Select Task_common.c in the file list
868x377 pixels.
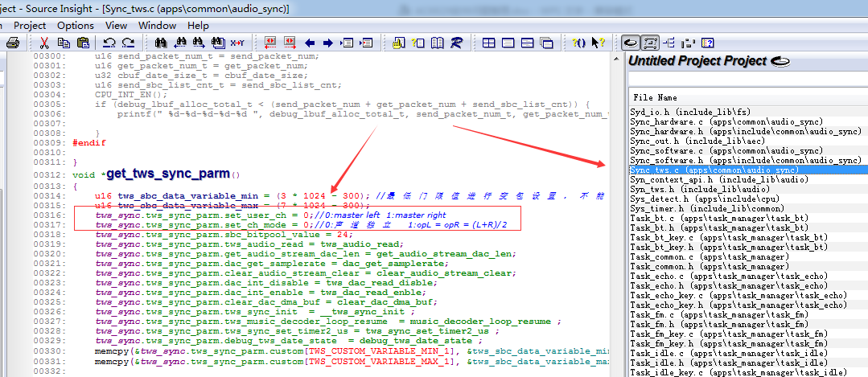[x=710, y=257]
